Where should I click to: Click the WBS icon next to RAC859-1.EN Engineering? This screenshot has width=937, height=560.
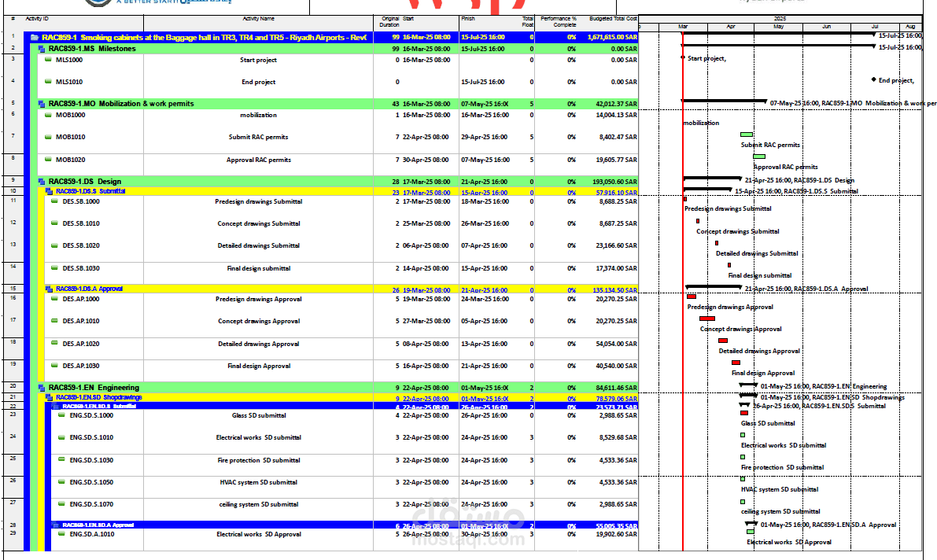click(42, 387)
